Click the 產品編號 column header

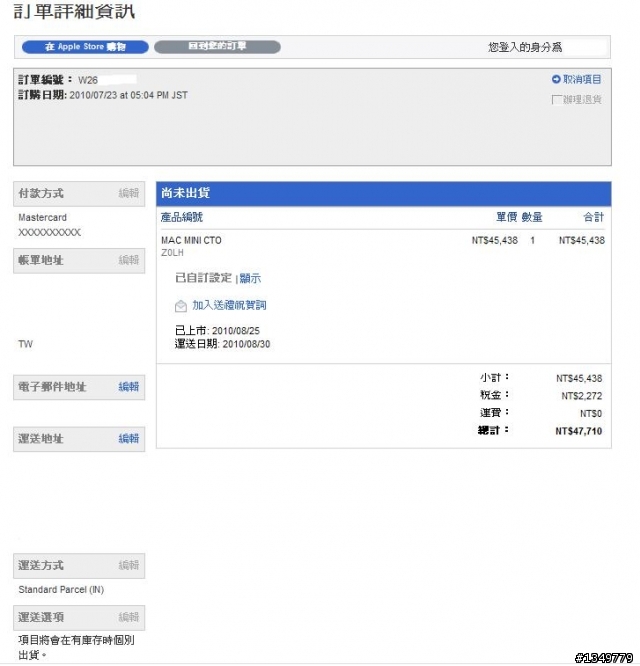[182, 217]
